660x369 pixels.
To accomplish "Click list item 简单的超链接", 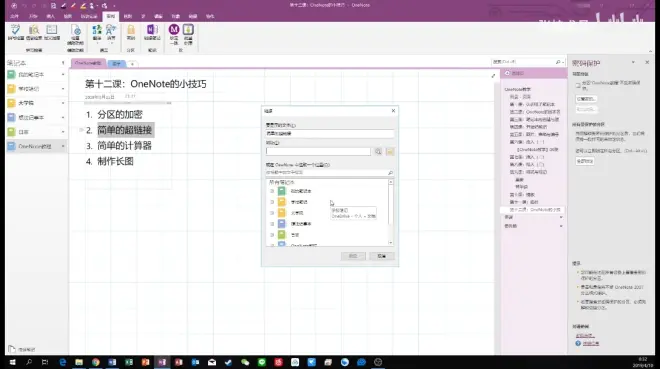I will (125, 130).
